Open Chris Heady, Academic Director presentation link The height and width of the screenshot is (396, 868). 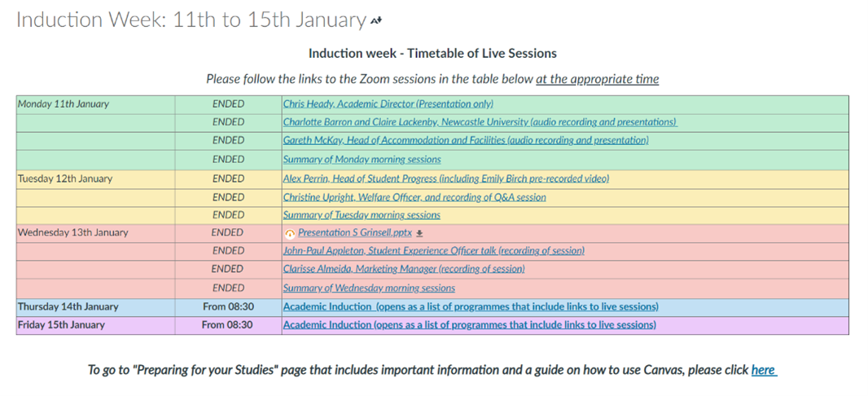[388, 104]
